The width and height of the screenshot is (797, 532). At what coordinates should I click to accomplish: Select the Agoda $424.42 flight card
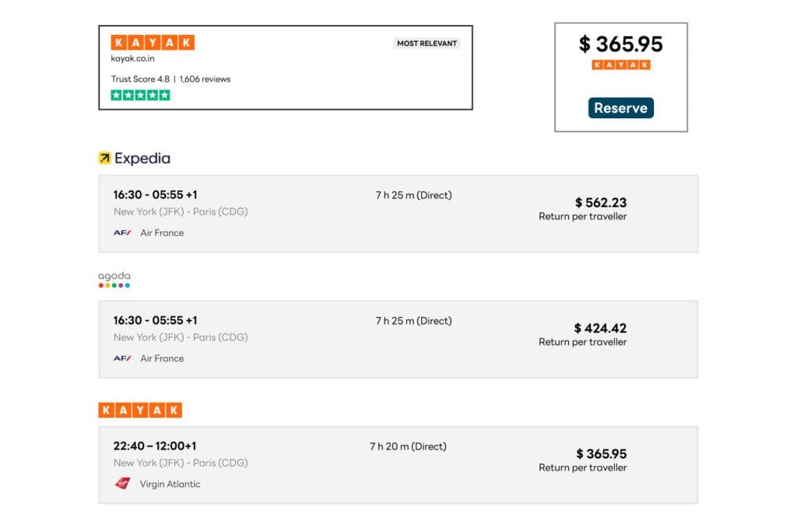(398, 339)
